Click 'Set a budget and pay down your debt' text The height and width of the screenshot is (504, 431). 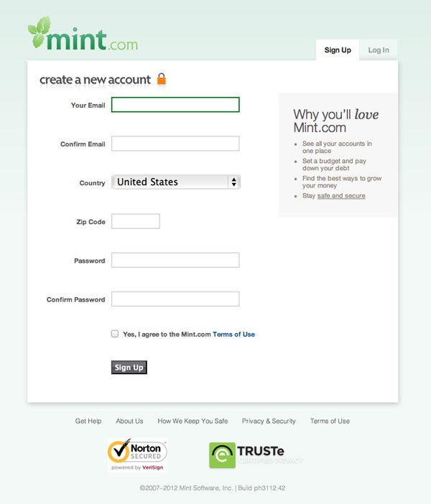334,164
